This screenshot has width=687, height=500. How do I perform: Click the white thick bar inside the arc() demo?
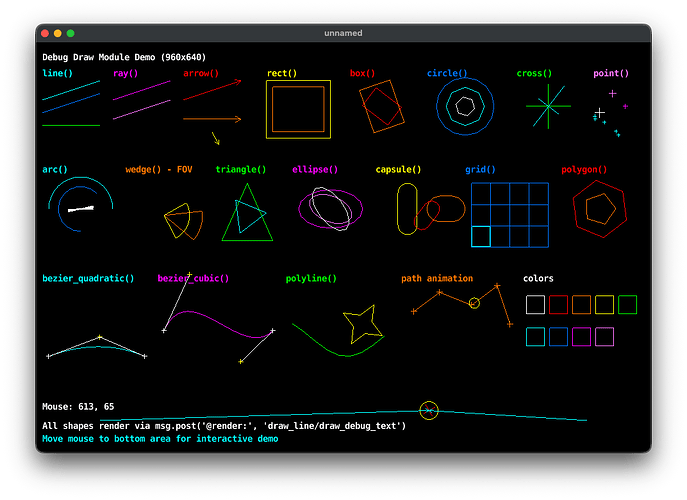[81, 209]
